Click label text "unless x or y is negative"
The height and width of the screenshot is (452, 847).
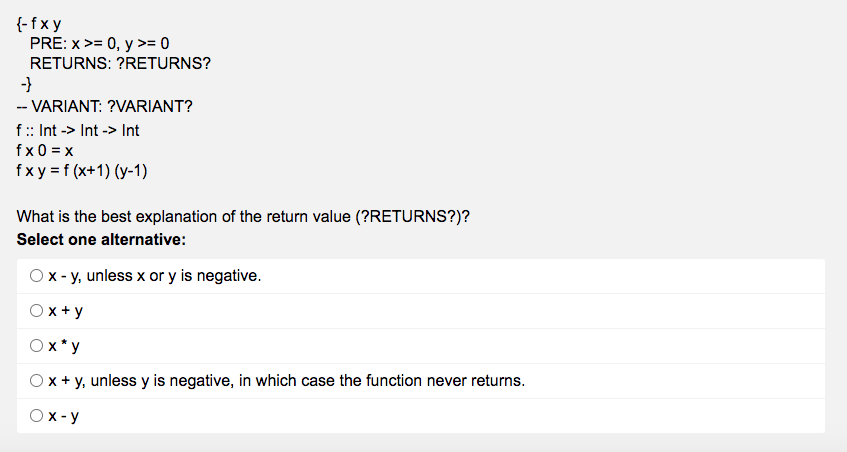(173, 276)
